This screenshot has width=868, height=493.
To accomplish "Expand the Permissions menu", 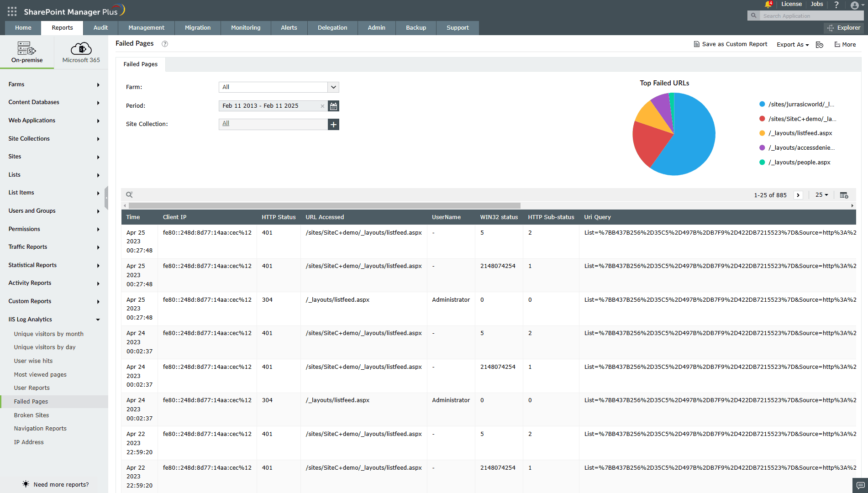I will coord(54,229).
